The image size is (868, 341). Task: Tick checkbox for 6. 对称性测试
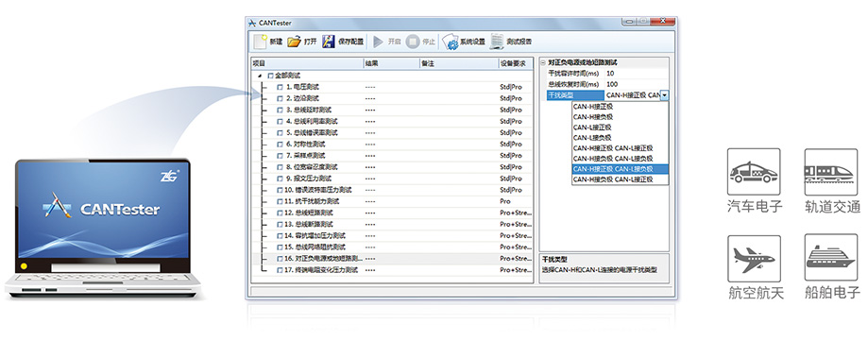[281, 145]
